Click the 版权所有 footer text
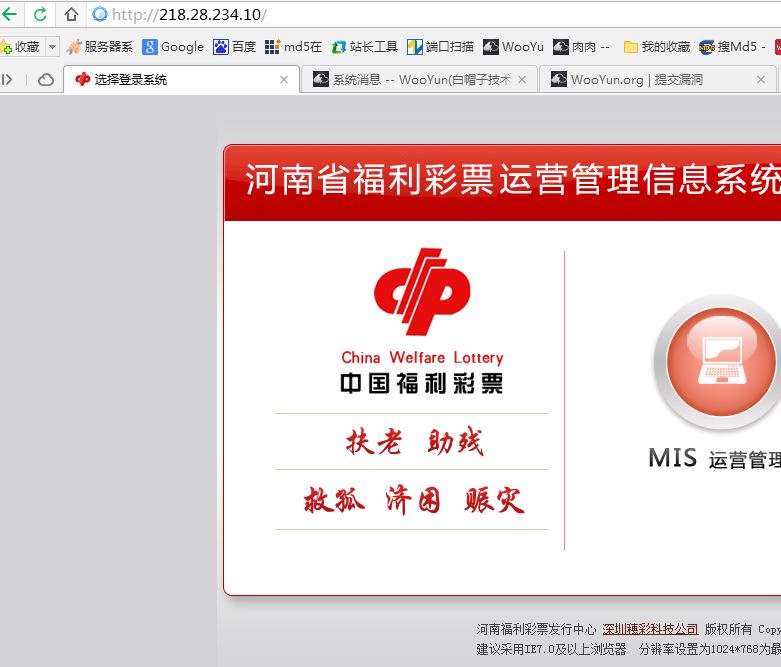The height and width of the screenshot is (667, 781). [728, 629]
